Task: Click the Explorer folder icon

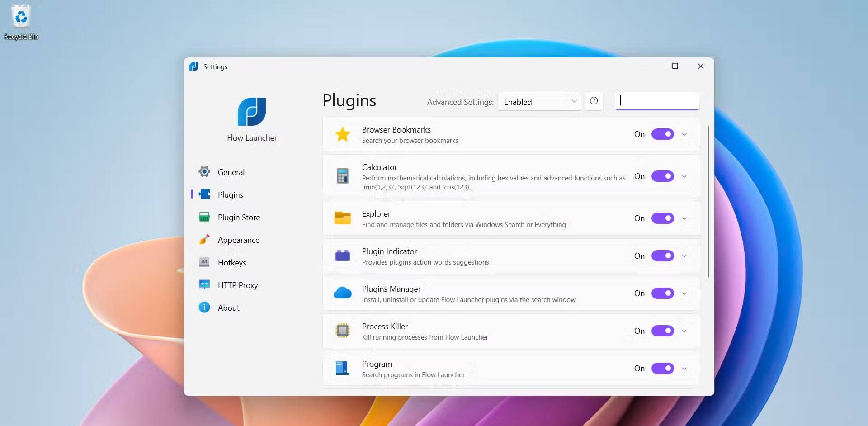Action: click(343, 218)
